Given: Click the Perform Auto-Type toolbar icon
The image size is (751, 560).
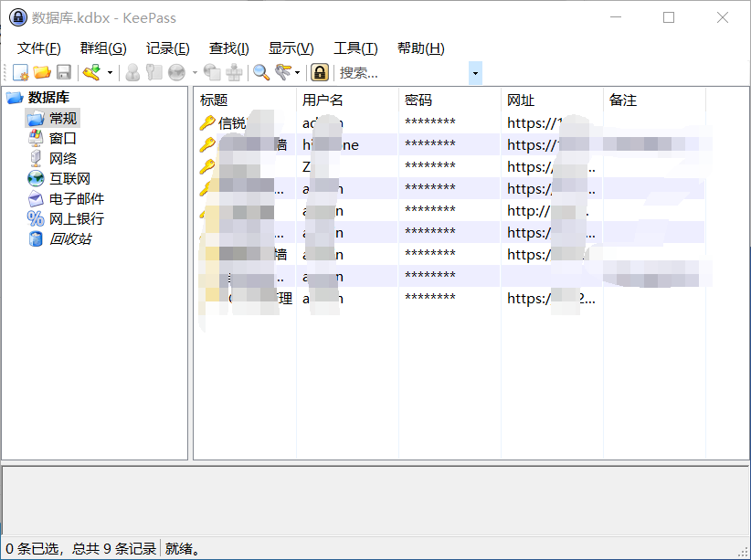Looking at the screenshot, I should tap(234, 72).
